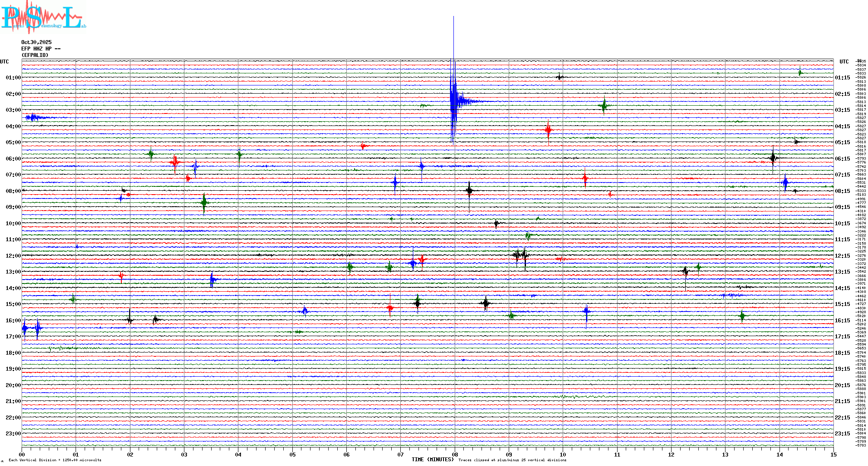Click the 16:15 time label on right

842,321
